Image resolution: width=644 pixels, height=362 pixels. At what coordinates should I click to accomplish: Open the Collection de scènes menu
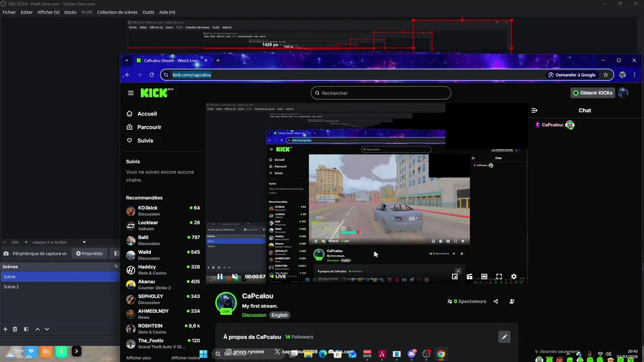(117, 12)
